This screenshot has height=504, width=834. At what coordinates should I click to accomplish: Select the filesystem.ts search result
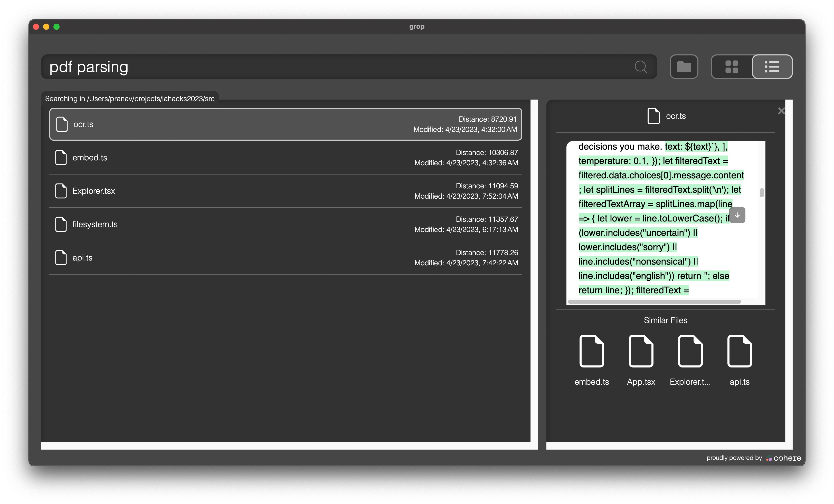[285, 224]
